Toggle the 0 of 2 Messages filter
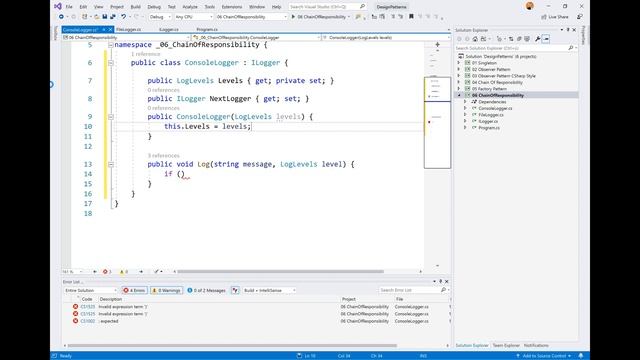The width and height of the screenshot is (640, 360). 207,290
